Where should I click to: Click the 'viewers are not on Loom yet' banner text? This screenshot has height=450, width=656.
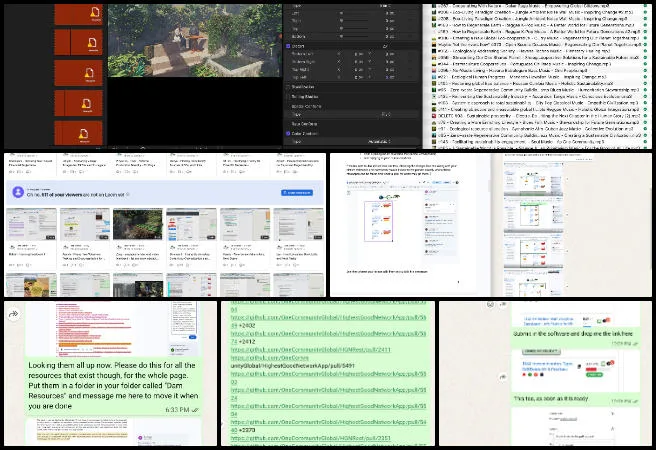coord(76,194)
